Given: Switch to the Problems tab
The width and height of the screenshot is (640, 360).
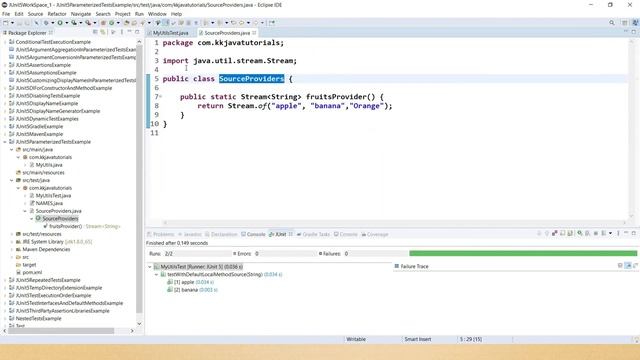Looking at the screenshot, I should [x=160, y=234].
